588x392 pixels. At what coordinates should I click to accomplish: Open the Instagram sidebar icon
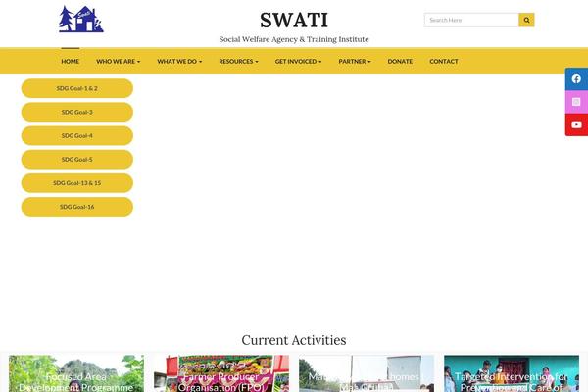576,102
